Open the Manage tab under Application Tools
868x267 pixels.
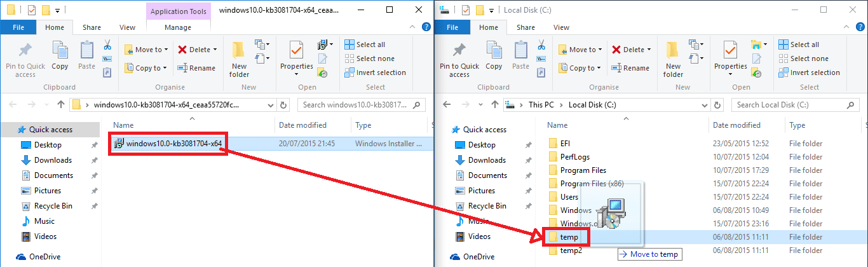177,27
